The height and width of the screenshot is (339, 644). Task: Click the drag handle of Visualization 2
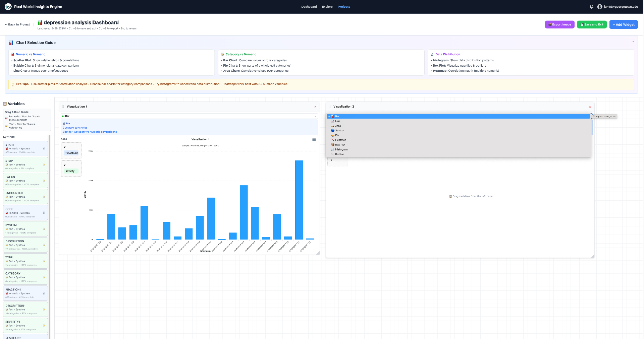[330, 107]
